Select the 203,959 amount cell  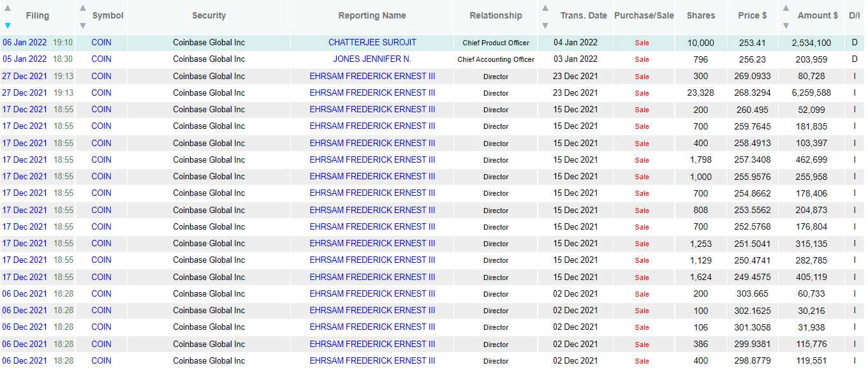point(811,59)
